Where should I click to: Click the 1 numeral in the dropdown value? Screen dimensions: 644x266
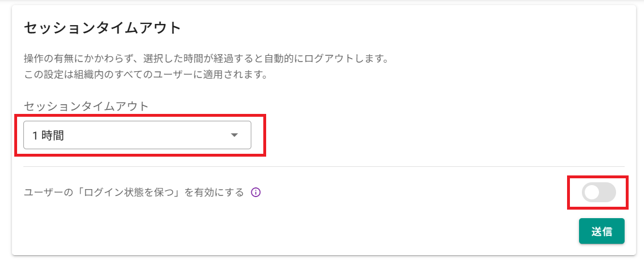click(35, 136)
